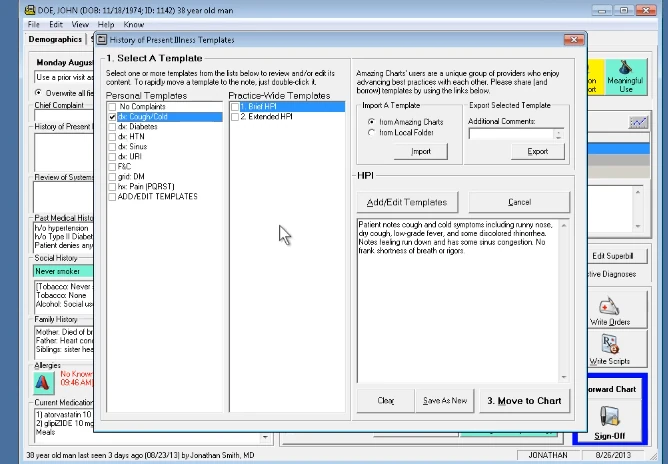Screen dimensions: 668x464
Task: Check the No Complaints template box
Action: (x=112, y=107)
